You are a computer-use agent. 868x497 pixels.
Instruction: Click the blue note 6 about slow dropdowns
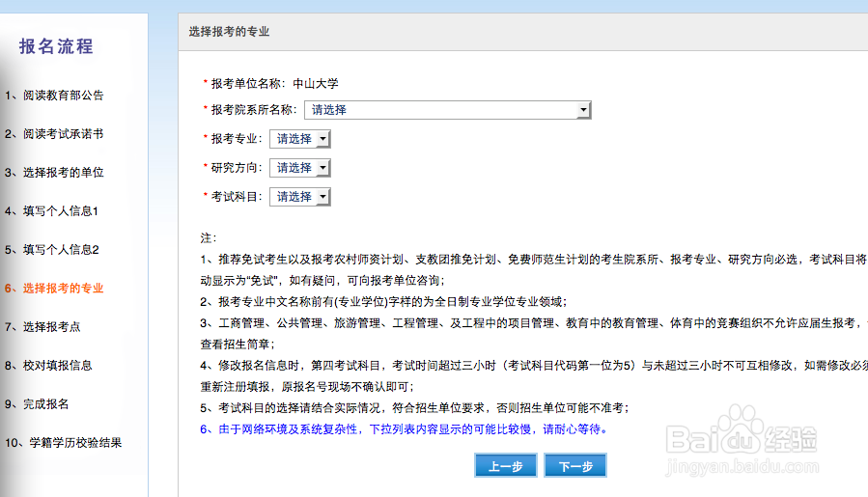point(404,428)
